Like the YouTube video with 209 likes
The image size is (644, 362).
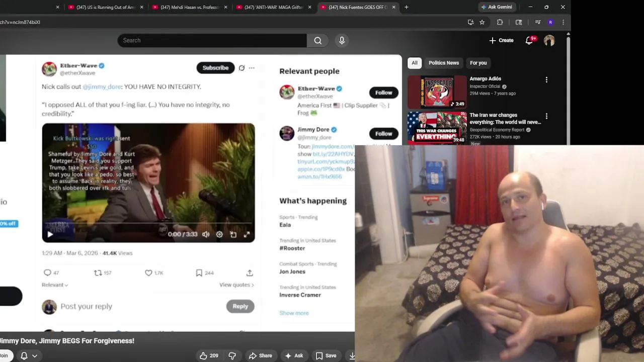pyautogui.click(x=208, y=355)
